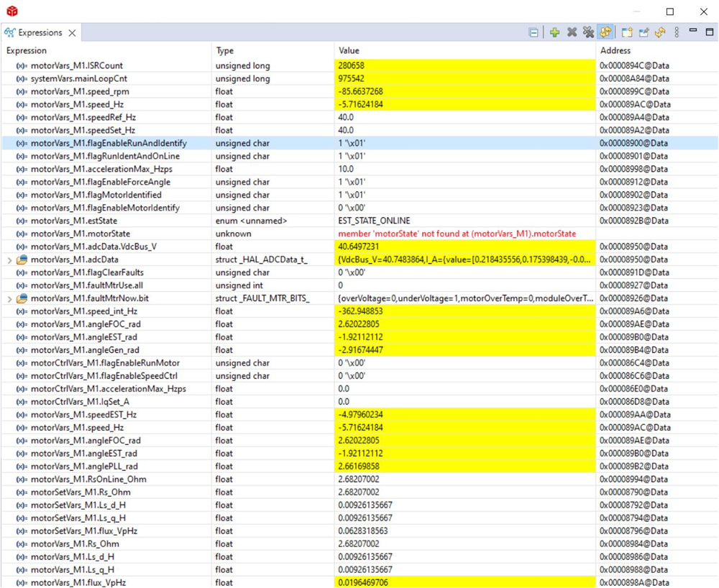719x588 pixels.
Task: Close the Expressions tab
Action: pyautogui.click(x=73, y=33)
